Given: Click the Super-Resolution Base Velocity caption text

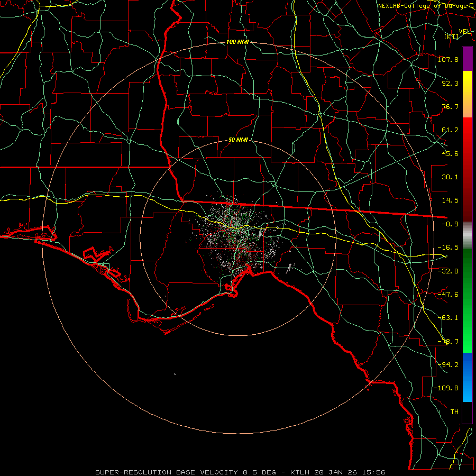Looking at the screenshot, I should [241, 472].
